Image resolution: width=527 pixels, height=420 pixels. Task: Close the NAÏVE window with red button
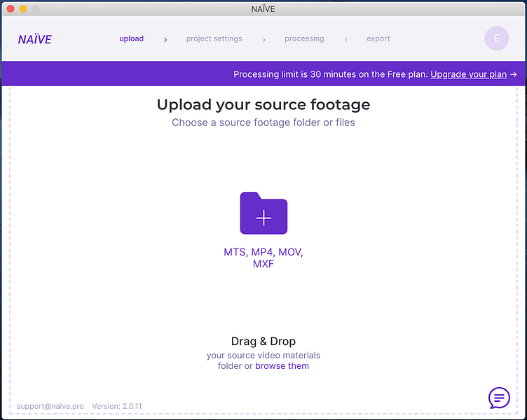click(x=11, y=8)
